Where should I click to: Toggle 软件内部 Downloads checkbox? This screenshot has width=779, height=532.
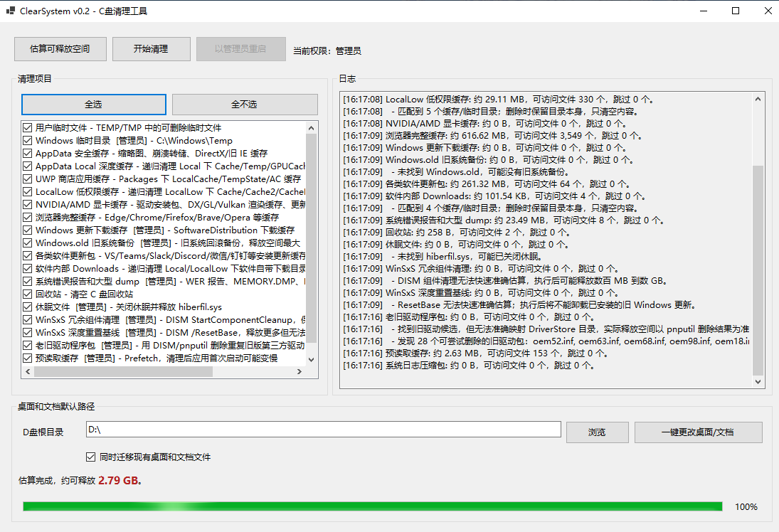27,269
